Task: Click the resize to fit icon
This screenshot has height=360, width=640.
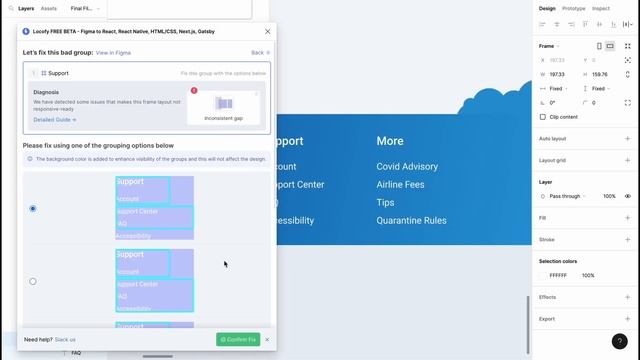Action: [x=628, y=46]
